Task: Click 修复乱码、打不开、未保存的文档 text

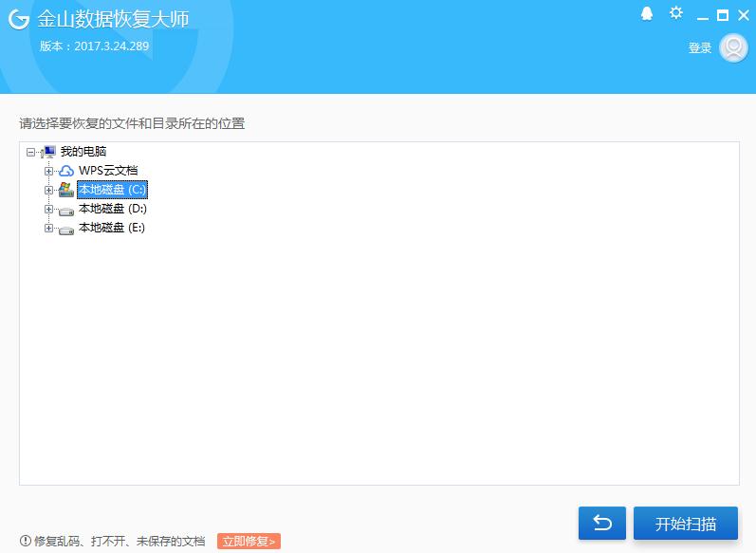Action: tap(120, 541)
